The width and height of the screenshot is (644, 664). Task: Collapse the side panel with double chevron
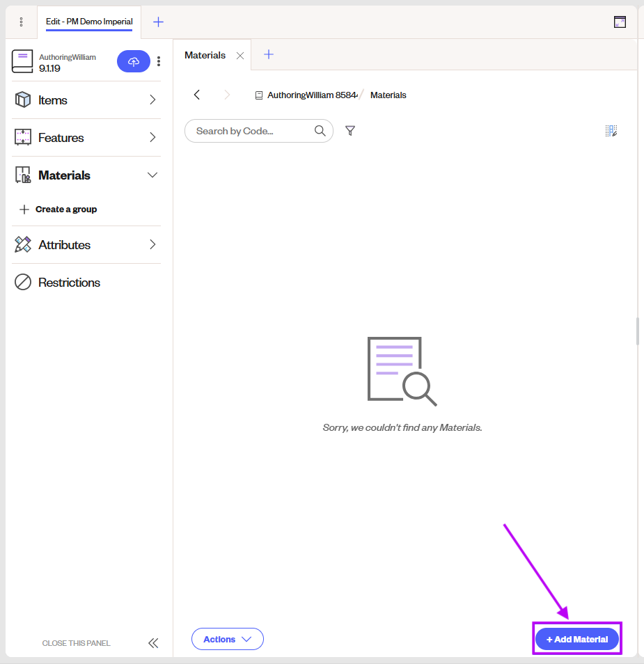pyautogui.click(x=153, y=643)
